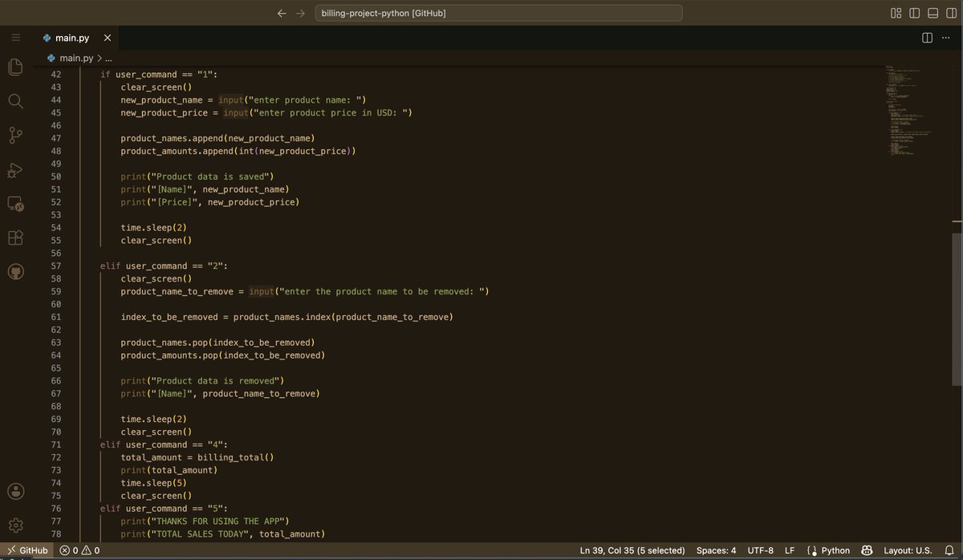Image resolution: width=963 pixels, height=560 pixels.
Task: Click "enter the product name to be removed: "
Action: coord(381,291)
